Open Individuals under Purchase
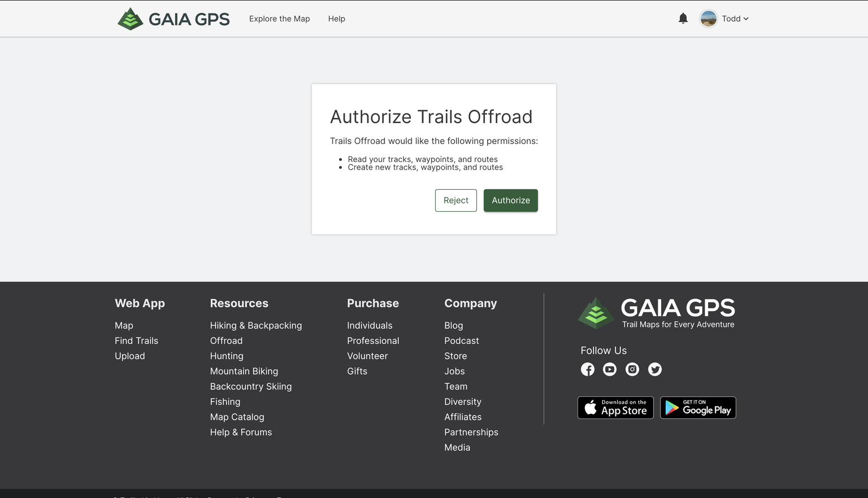This screenshot has height=498, width=868. coord(370,326)
